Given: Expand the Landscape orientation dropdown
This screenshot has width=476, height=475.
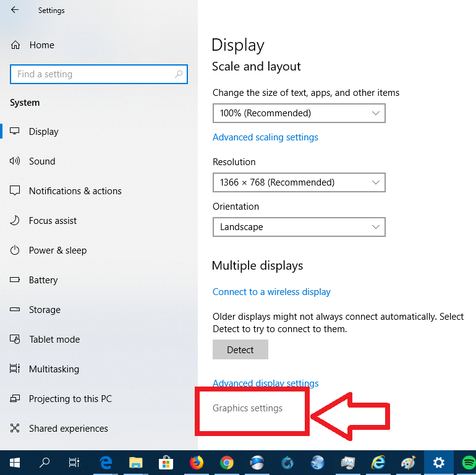Looking at the screenshot, I should coord(299,227).
